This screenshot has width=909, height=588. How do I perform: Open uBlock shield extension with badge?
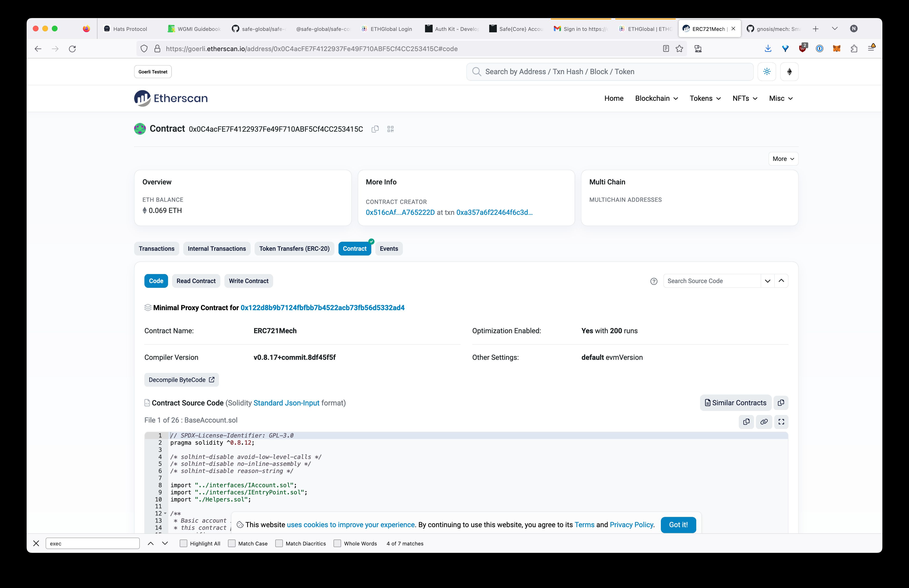point(803,48)
